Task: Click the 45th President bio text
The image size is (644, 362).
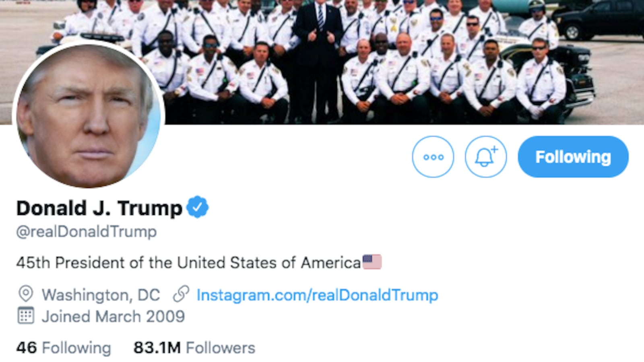Action: (x=188, y=263)
